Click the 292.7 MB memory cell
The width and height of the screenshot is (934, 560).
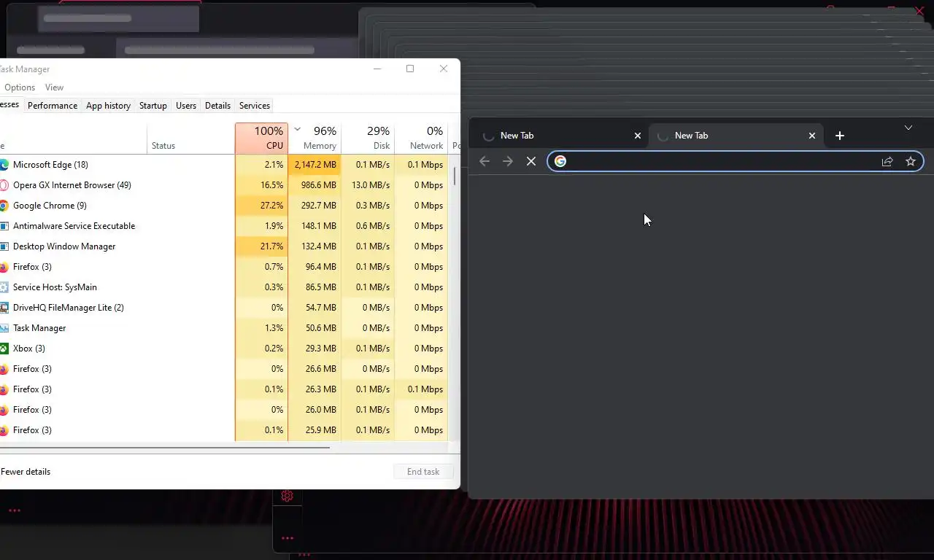coord(314,206)
